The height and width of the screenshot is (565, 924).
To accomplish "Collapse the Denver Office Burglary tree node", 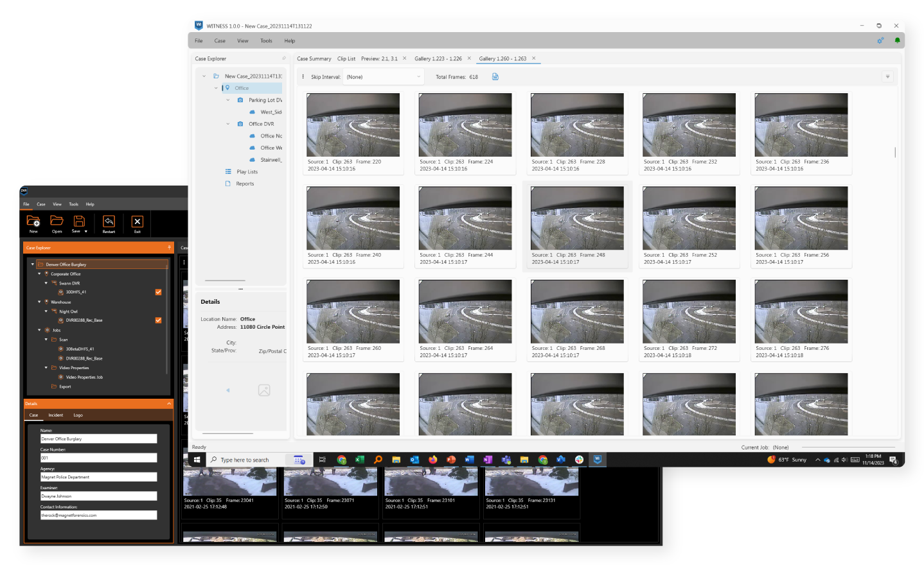I will coord(33,265).
